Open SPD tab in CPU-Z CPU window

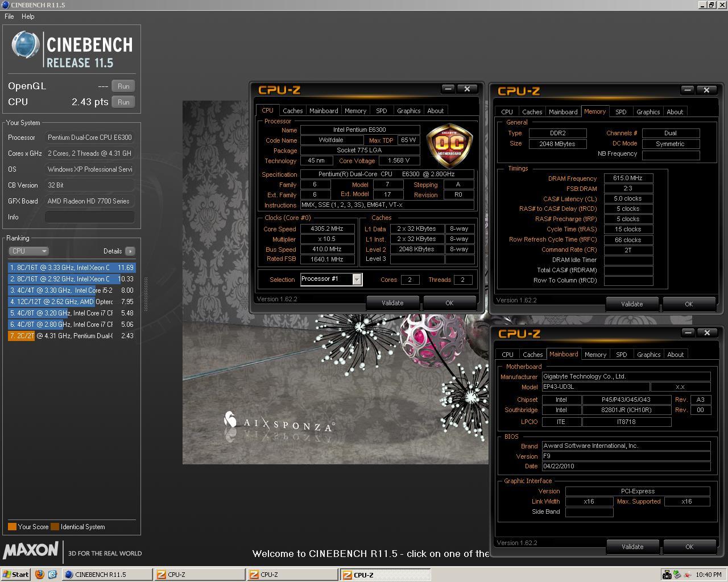(382, 111)
